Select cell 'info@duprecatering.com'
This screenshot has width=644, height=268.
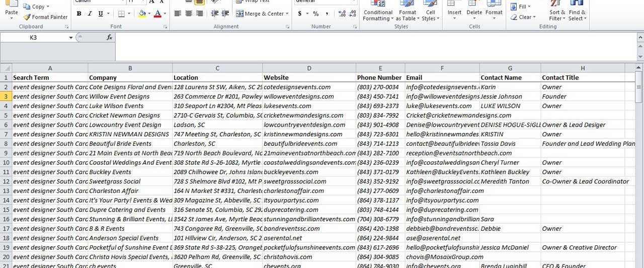tap(442, 210)
